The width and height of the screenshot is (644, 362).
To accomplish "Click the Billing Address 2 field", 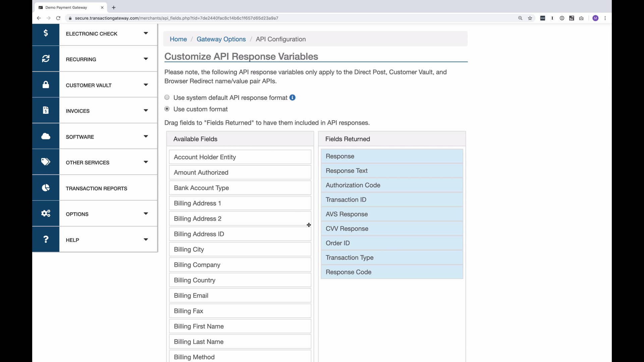I will click(x=240, y=219).
